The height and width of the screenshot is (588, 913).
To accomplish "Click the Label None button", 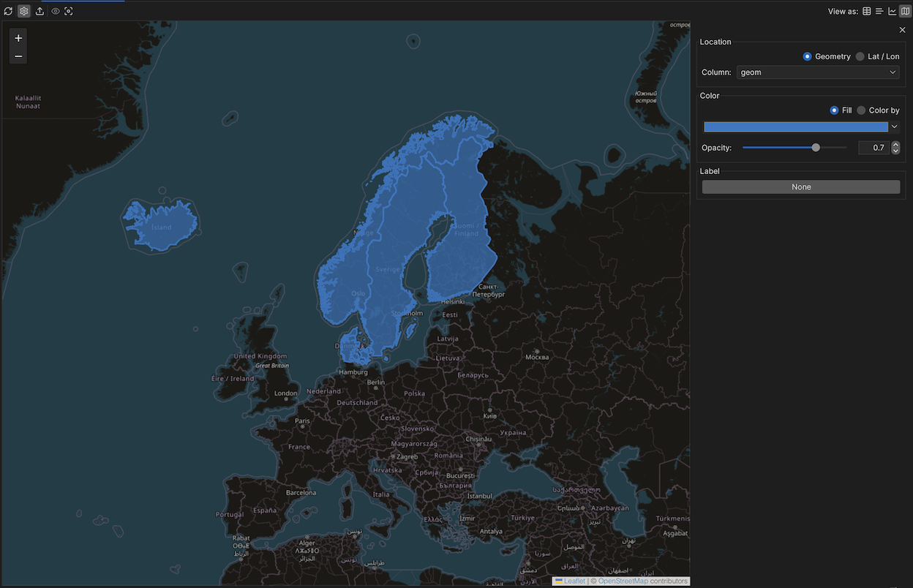I will tap(801, 187).
